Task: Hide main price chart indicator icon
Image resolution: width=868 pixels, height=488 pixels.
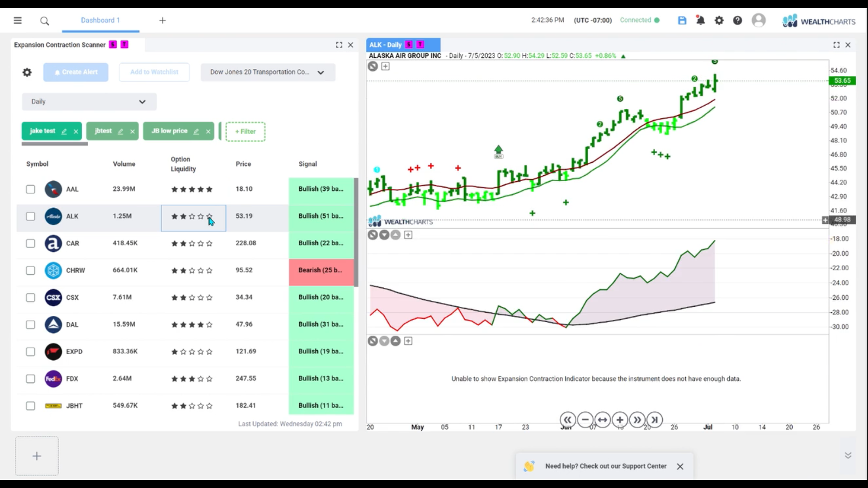Action: tap(373, 66)
